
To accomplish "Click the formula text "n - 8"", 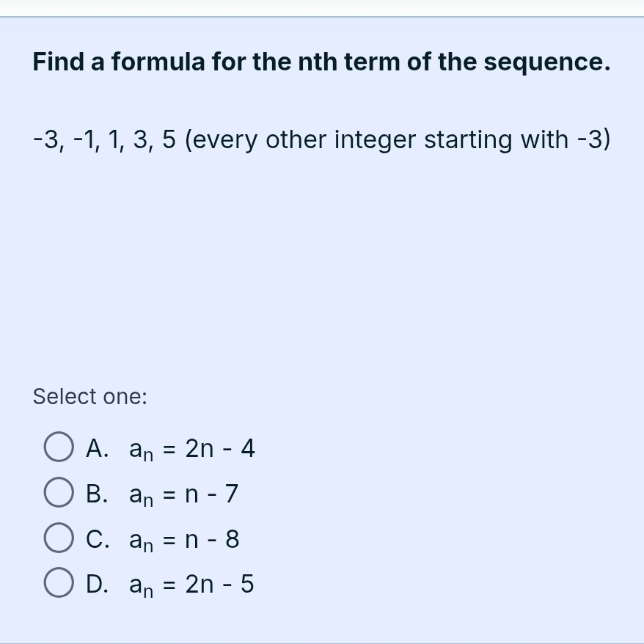I will click(212, 539).
